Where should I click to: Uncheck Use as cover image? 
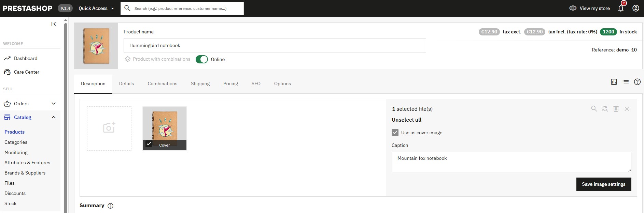[x=395, y=133]
